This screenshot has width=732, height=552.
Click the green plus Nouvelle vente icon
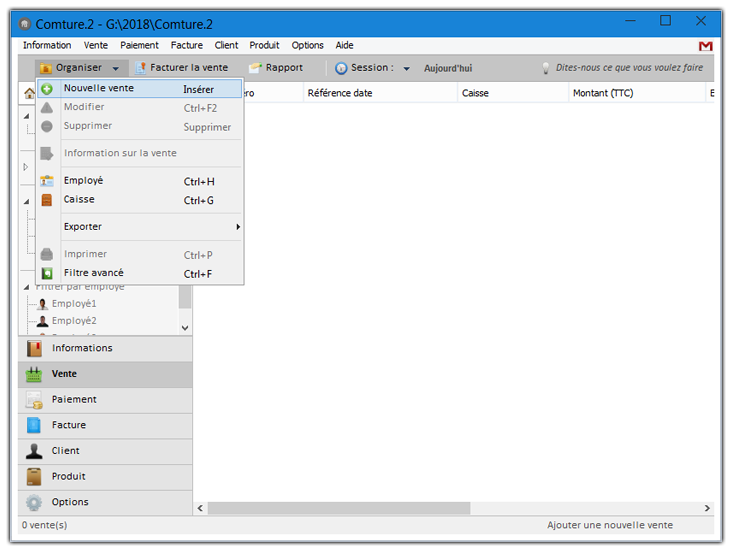47,89
